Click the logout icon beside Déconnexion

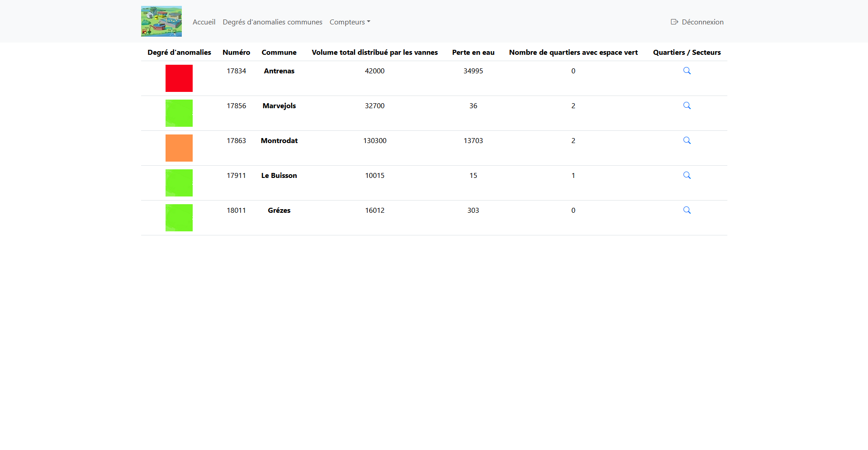pyautogui.click(x=674, y=21)
